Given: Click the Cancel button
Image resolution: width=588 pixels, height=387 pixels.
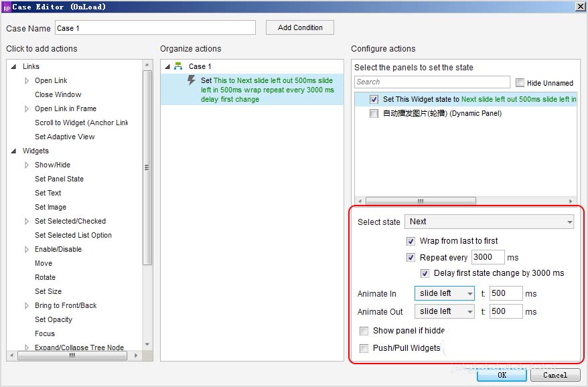Looking at the screenshot, I should point(555,375).
